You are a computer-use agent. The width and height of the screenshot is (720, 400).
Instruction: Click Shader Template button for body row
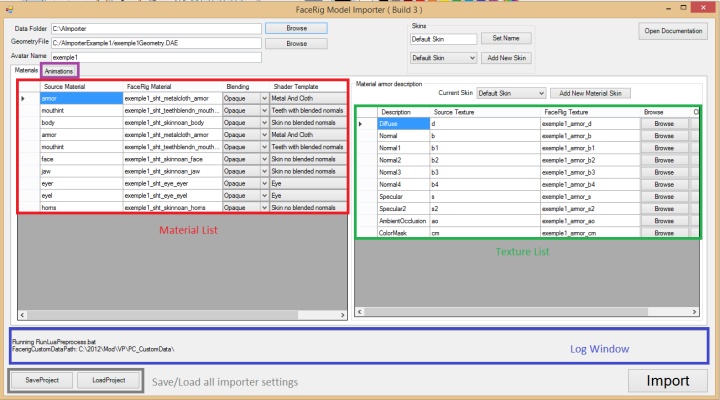(308, 123)
